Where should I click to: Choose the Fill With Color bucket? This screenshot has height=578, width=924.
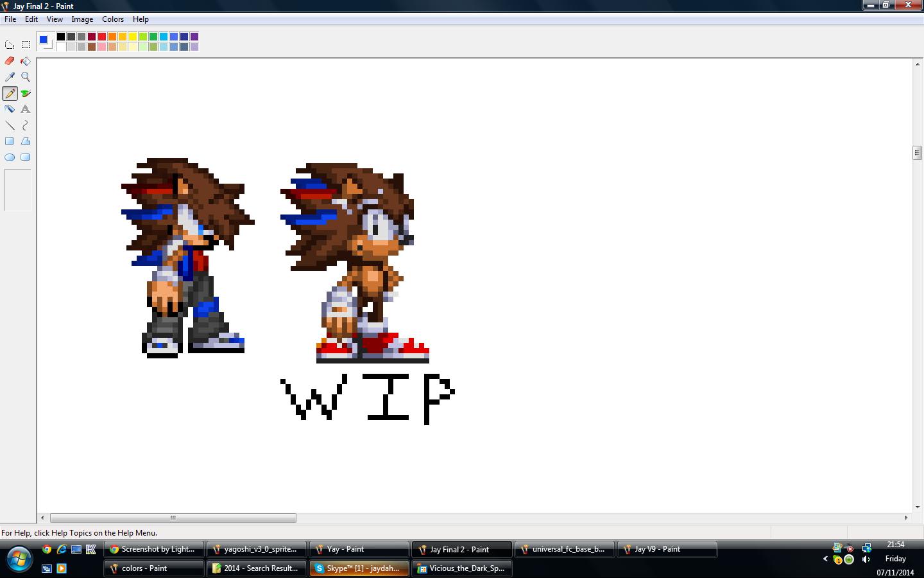tap(26, 61)
